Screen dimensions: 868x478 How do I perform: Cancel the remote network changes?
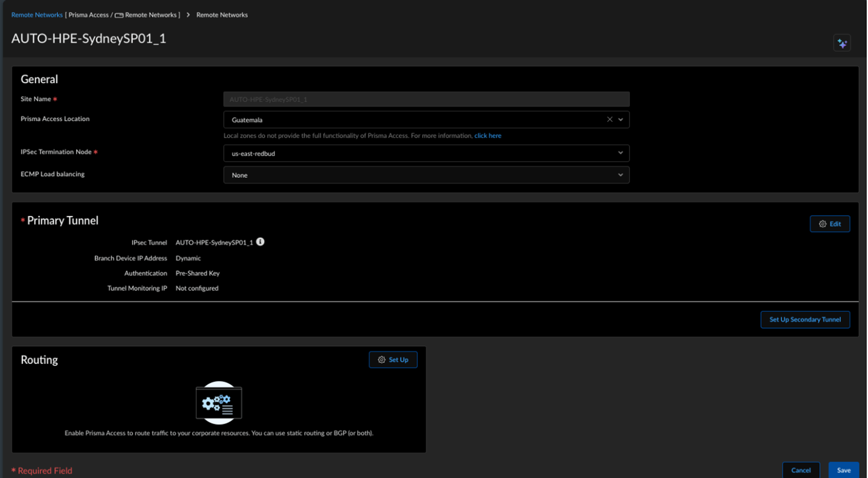[x=801, y=470]
